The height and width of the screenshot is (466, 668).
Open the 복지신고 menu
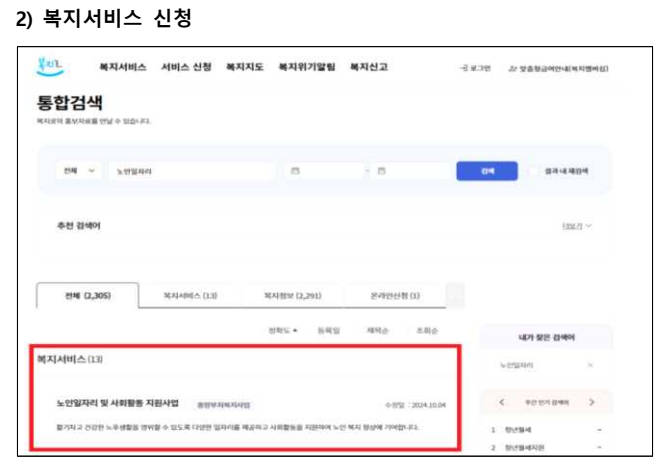click(369, 67)
